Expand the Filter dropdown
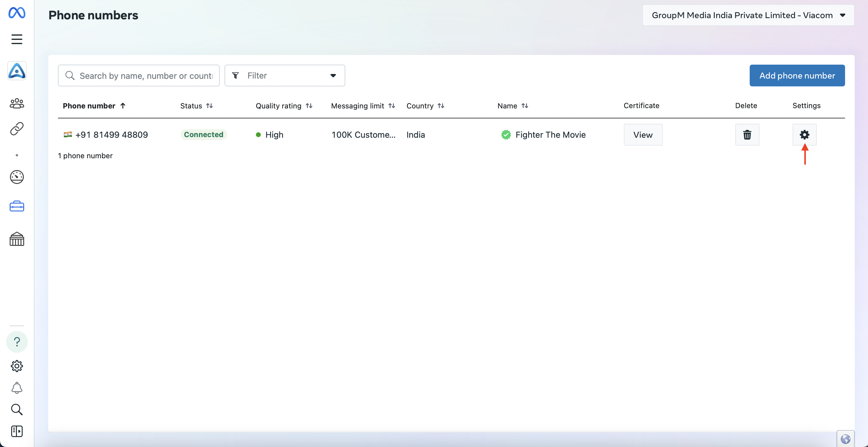The width and height of the screenshot is (868, 447). (285, 76)
